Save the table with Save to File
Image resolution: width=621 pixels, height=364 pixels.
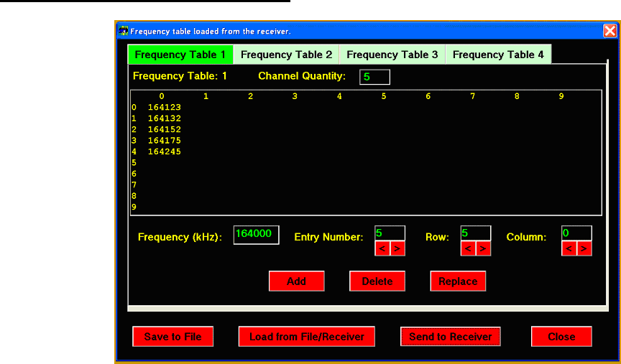tap(172, 336)
